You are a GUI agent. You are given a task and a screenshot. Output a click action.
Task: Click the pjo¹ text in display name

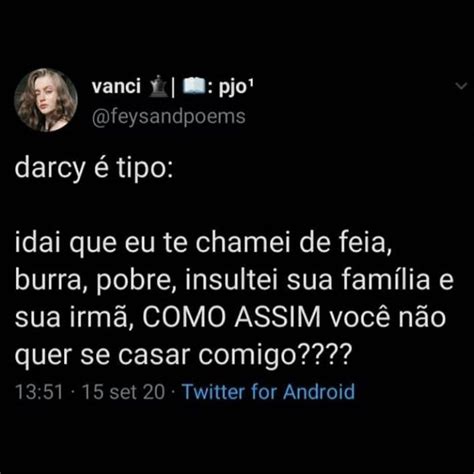[236, 88]
